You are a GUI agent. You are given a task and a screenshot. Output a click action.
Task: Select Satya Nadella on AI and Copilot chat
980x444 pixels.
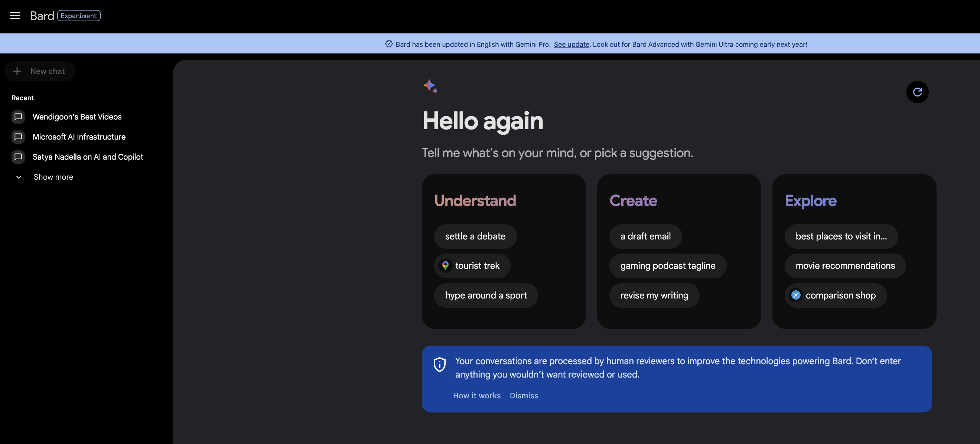tap(88, 157)
